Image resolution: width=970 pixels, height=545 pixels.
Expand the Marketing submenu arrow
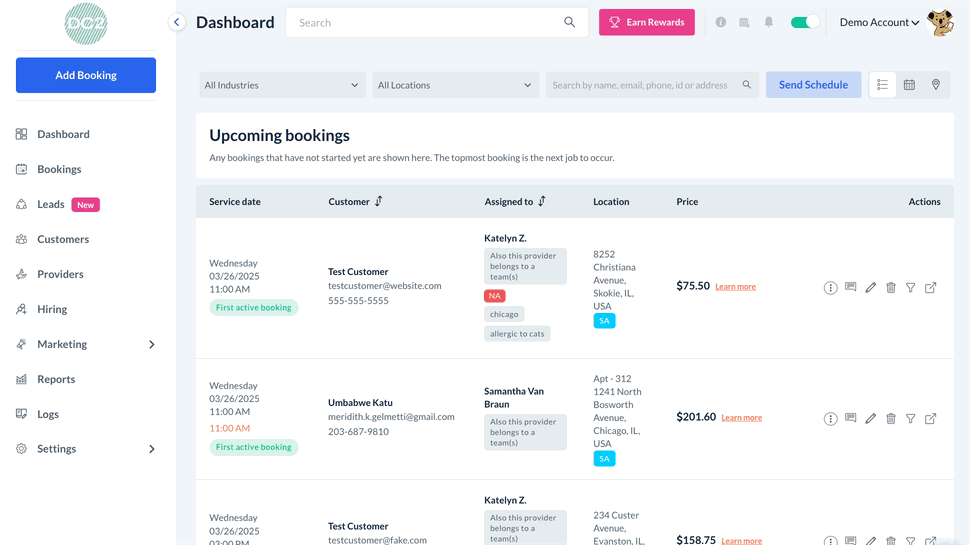pyautogui.click(x=152, y=344)
